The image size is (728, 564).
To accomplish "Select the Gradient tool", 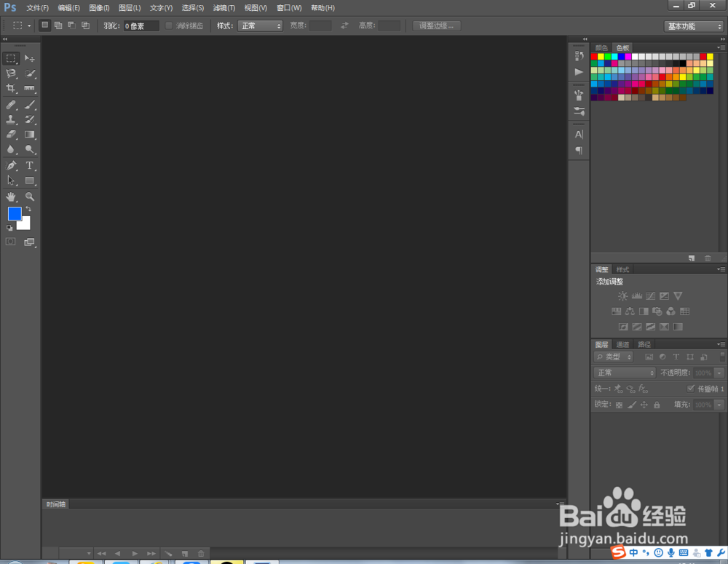I will pos(30,135).
